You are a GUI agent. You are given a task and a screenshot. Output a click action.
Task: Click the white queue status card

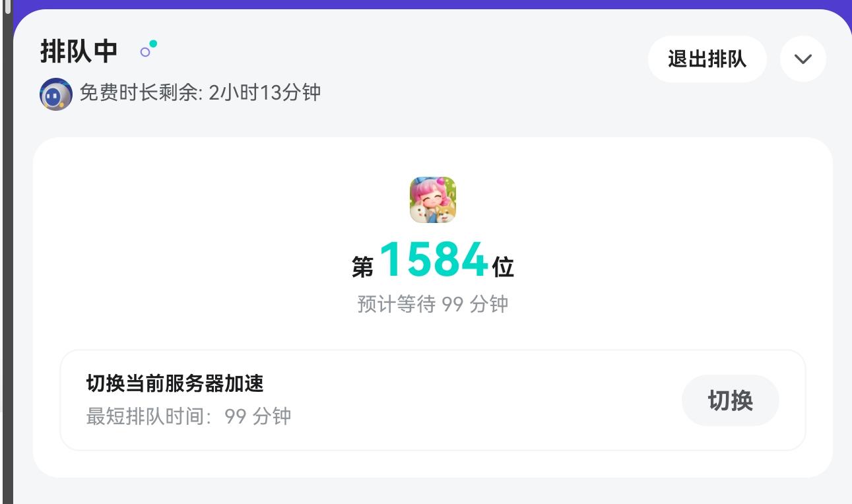pos(433,307)
